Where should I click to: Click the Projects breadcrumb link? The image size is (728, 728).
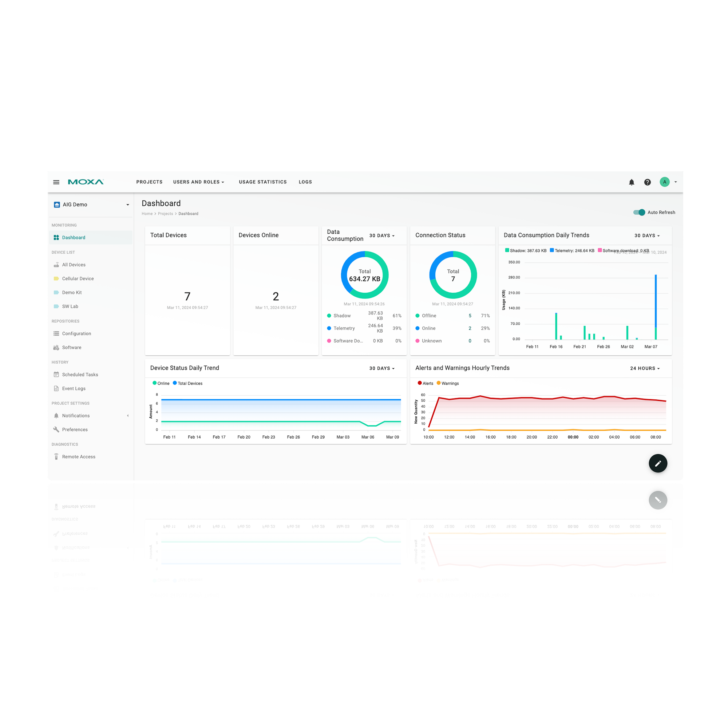pyautogui.click(x=165, y=214)
